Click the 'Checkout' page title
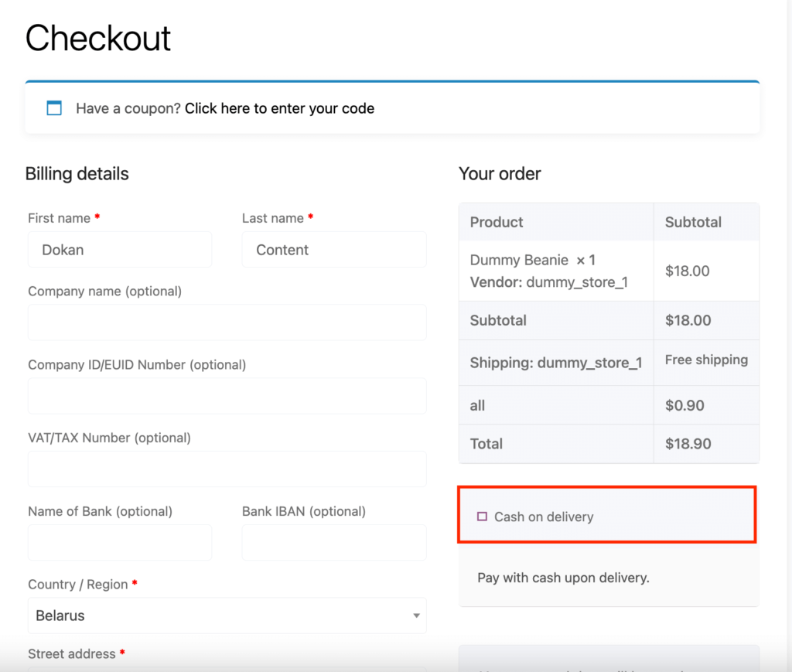 click(x=98, y=38)
